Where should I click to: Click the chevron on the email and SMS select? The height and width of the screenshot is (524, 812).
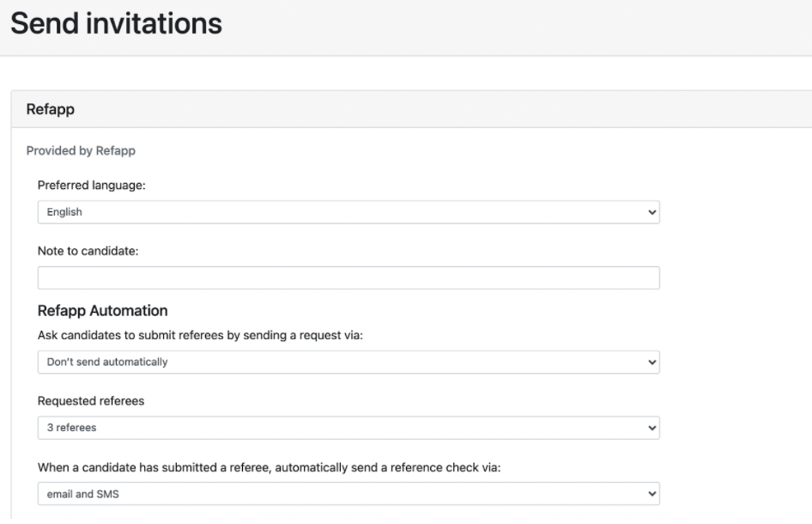[x=652, y=494]
